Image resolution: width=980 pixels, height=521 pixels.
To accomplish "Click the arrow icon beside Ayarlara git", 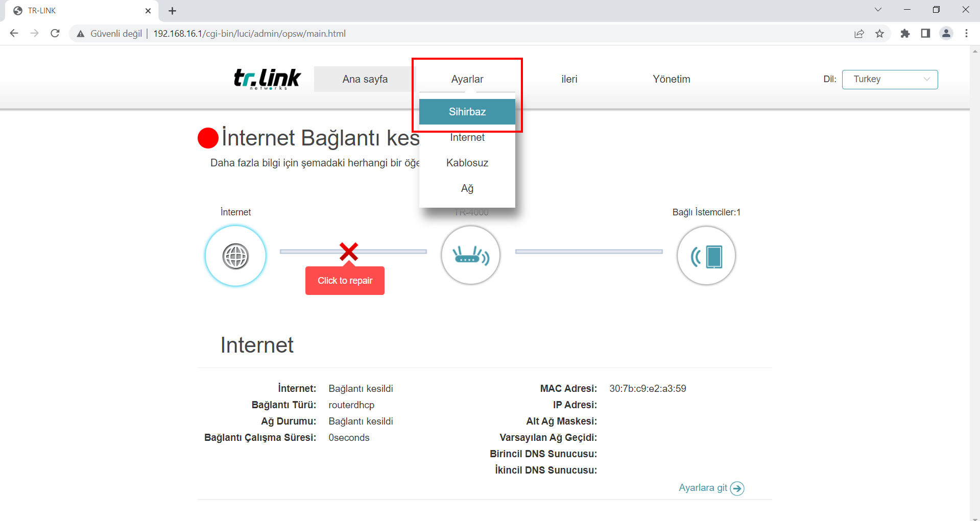I will (737, 488).
